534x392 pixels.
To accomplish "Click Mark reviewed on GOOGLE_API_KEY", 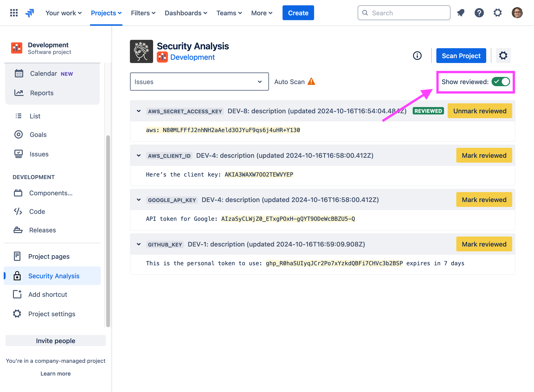I will click(x=484, y=199).
